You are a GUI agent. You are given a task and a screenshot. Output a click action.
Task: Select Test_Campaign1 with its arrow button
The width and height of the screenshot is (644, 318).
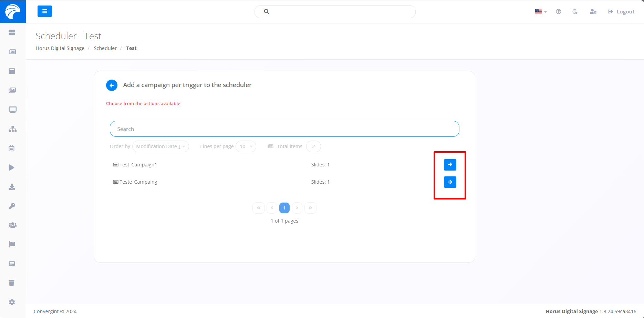[x=450, y=165]
